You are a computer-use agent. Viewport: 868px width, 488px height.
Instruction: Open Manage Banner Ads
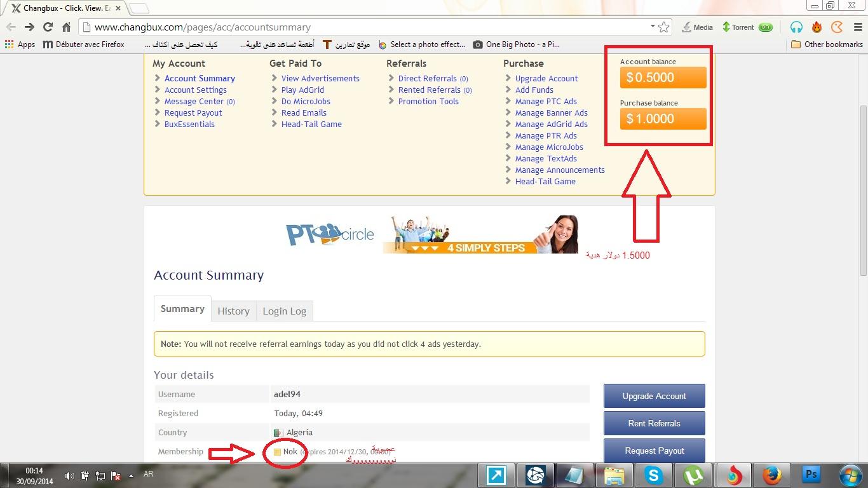pos(552,112)
